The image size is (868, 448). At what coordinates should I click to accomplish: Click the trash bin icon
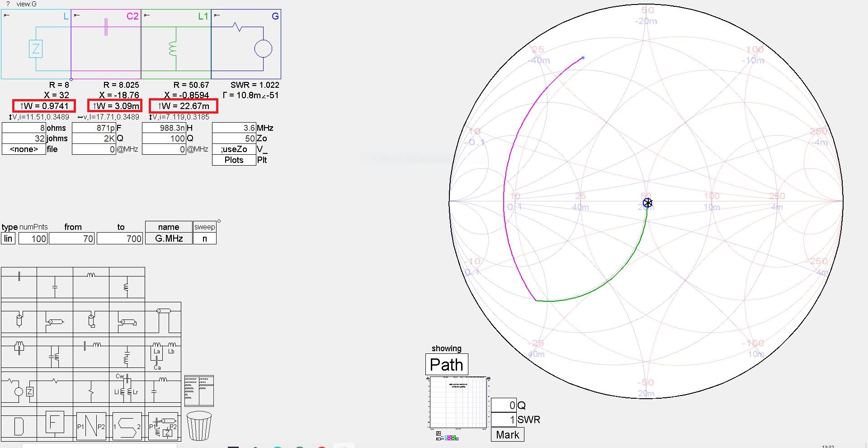pos(199,425)
